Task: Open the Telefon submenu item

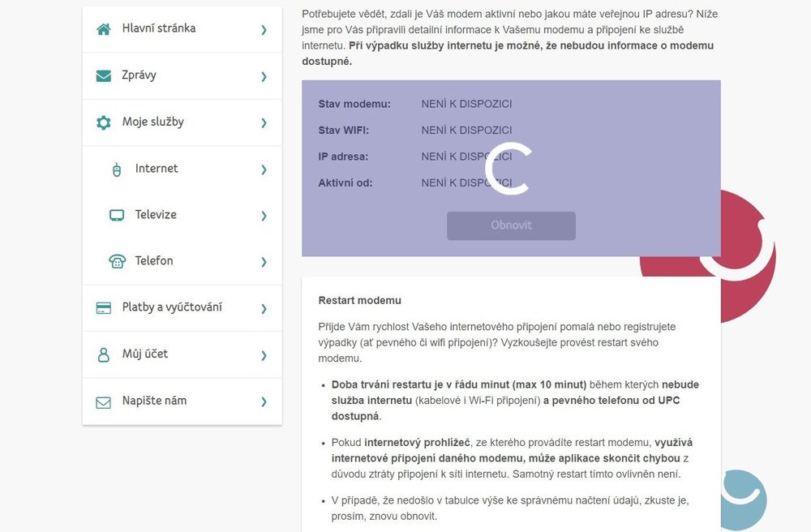Action: pyautogui.click(x=154, y=261)
